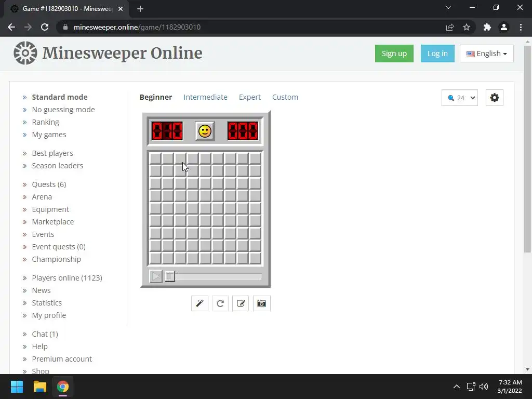This screenshot has width=532, height=399.
Task: Click the smiley face reset button
Action: 205,131
